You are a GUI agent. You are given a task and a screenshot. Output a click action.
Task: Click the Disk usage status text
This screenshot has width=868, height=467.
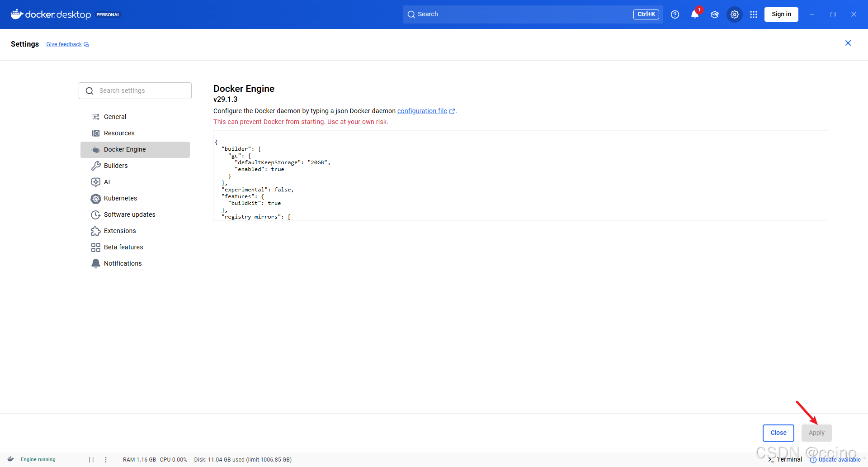tap(243, 460)
